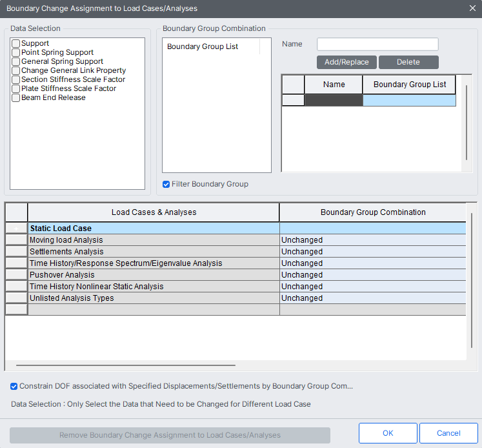Click the Name input field
Image resolution: width=482 pixels, height=448 pixels.
click(377, 45)
